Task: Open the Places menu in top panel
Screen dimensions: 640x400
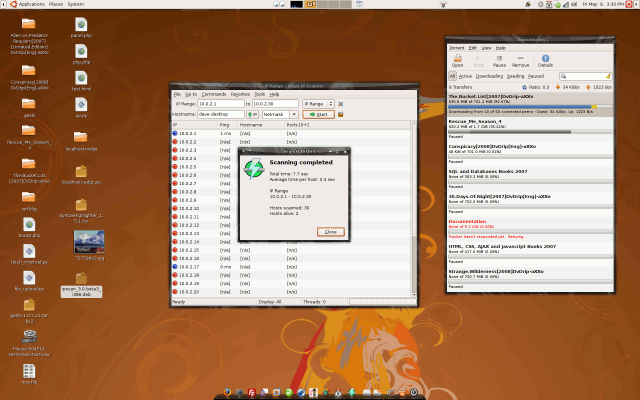Action: [x=56, y=4]
